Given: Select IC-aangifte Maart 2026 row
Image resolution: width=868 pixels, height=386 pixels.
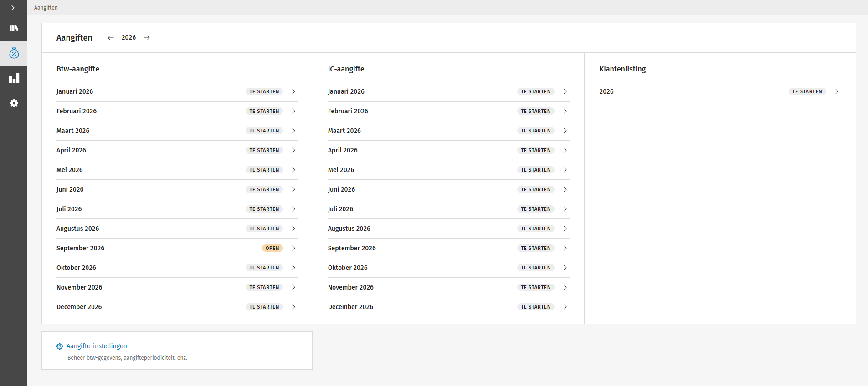Looking at the screenshot, I should (x=449, y=131).
